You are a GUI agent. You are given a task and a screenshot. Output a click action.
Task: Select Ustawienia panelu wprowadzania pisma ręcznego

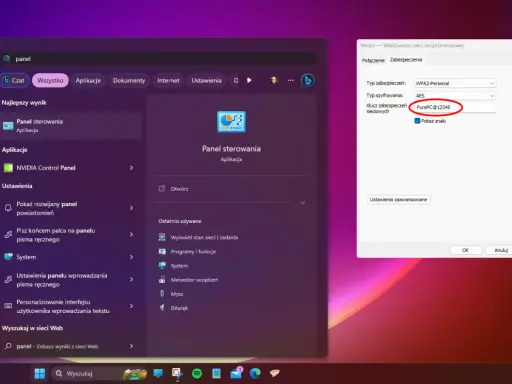click(x=63, y=280)
